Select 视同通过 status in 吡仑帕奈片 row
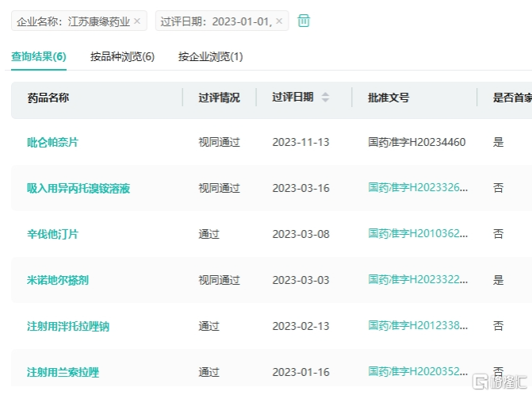The height and width of the screenshot is (395, 532). [219, 142]
